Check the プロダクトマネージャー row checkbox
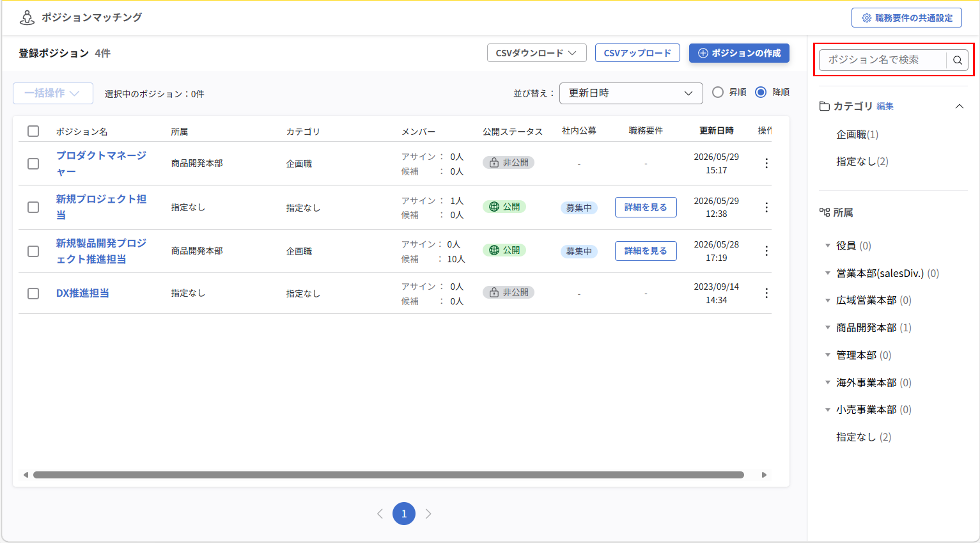 (33, 164)
